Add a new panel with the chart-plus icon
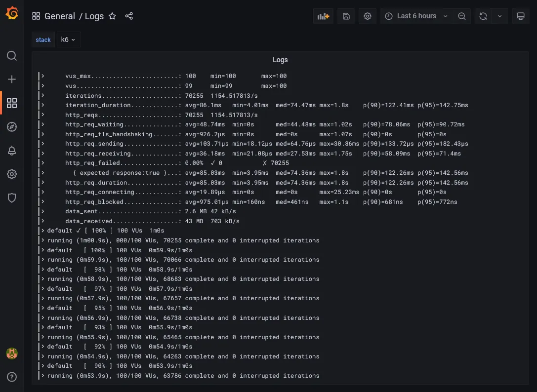Image resolution: width=537 pixels, height=392 pixels. pyautogui.click(x=323, y=16)
